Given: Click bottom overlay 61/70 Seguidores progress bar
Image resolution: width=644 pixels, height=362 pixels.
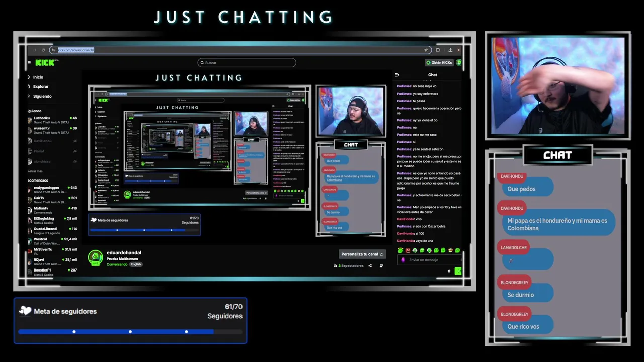Looking at the screenshot, I should [x=130, y=332].
